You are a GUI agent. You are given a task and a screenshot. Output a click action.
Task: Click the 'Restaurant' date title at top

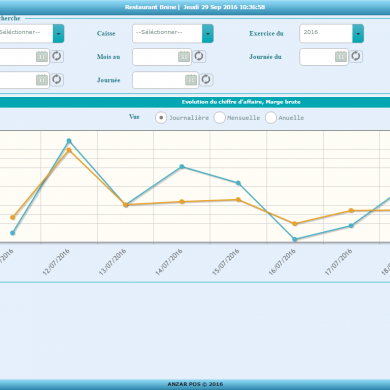click(x=195, y=7)
